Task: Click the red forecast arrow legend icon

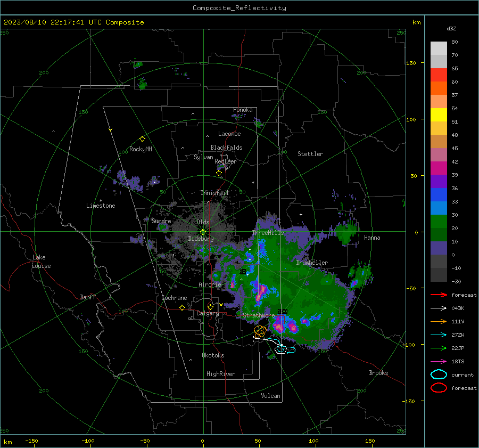Action: click(x=439, y=295)
